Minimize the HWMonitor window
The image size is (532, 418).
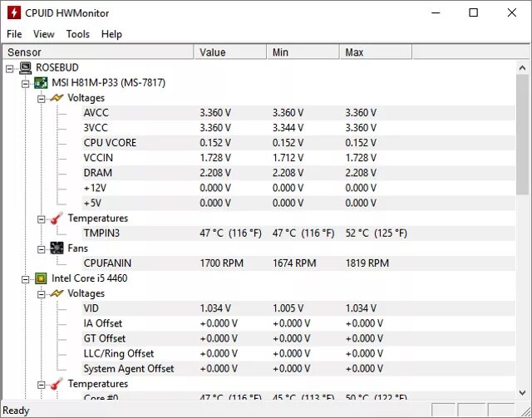pos(436,13)
